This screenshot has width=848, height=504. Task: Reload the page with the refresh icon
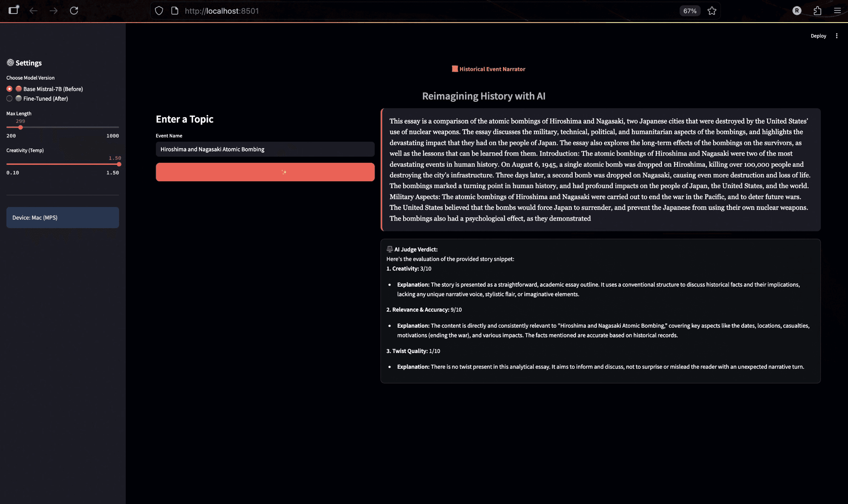pyautogui.click(x=74, y=11)
